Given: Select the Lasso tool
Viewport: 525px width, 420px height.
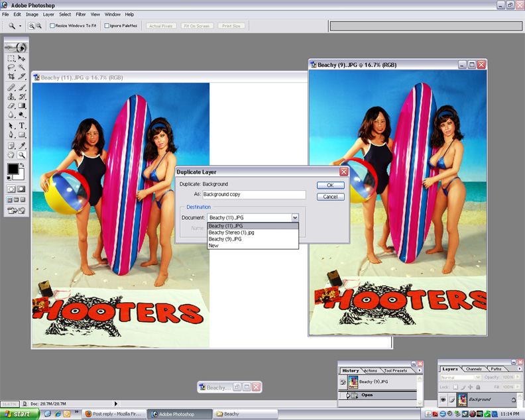Looking at the screenshot, I should 11,68.
